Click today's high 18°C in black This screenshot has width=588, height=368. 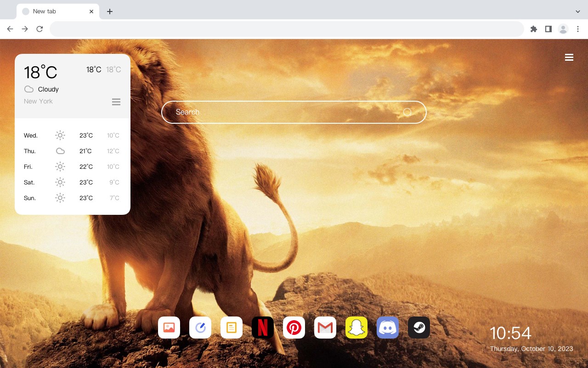[94, 69]
